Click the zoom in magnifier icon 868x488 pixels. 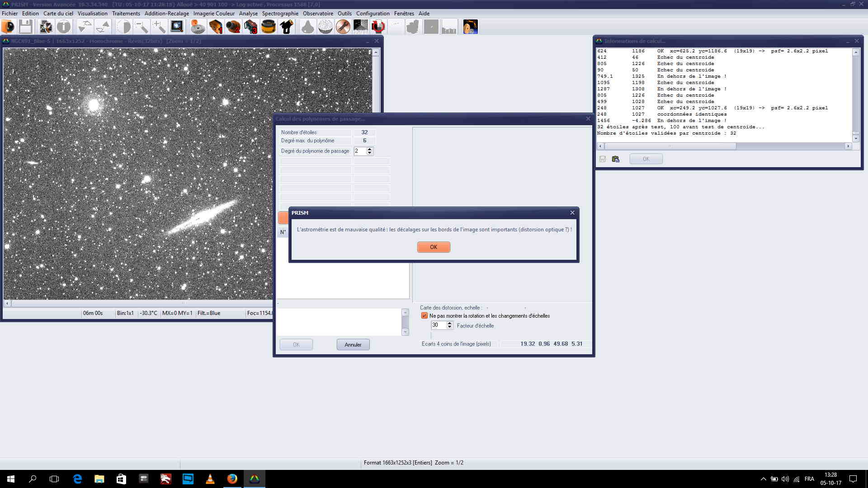point(159,27)
